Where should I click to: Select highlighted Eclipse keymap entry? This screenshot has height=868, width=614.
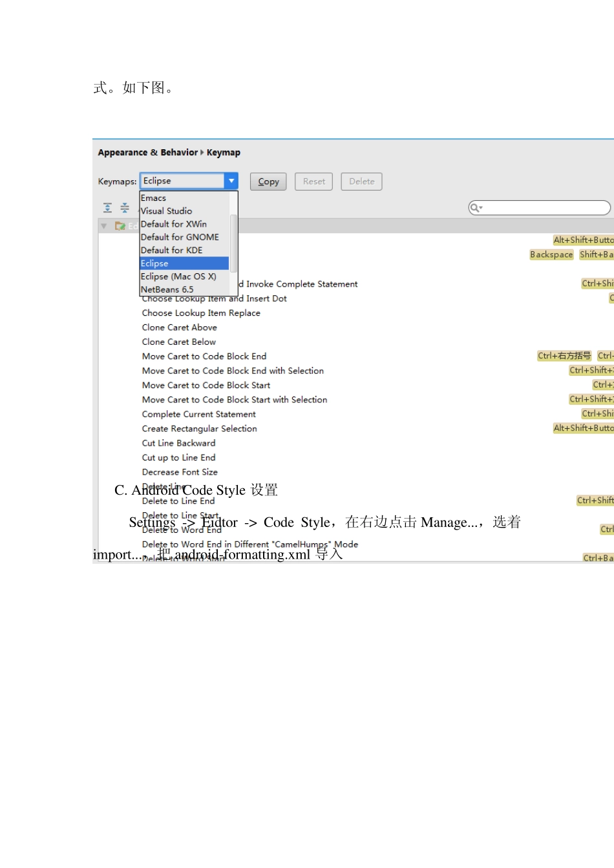point(184,263)
